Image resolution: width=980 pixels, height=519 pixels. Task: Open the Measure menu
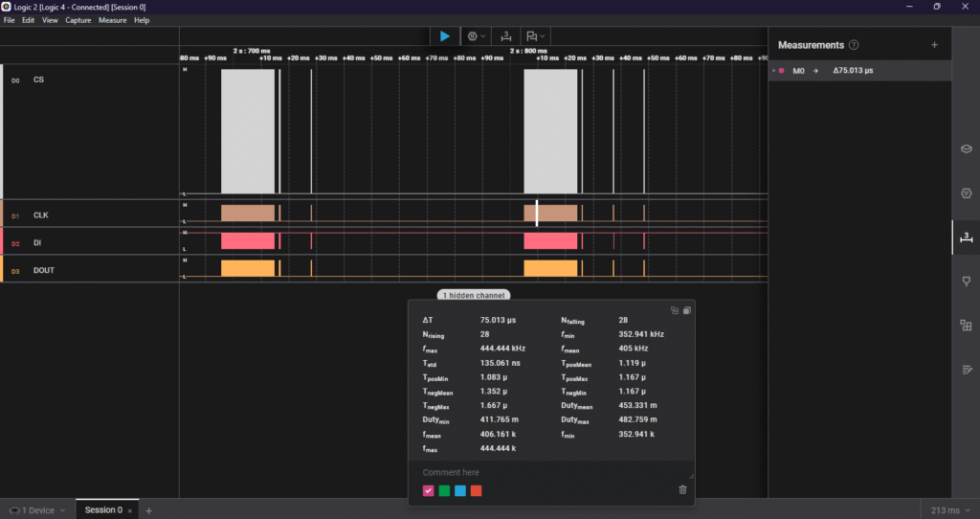(x=112, y=20)
